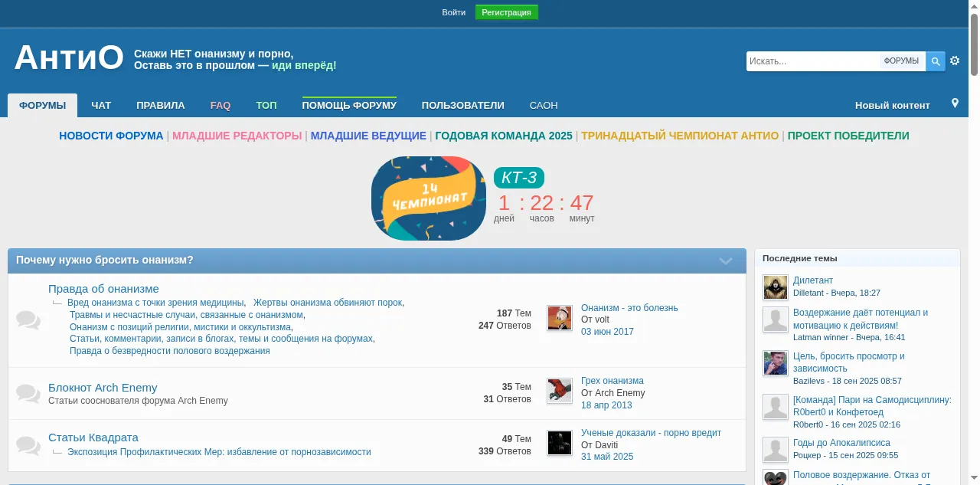This screenshot has height=485, width=980.
Task: Click R0bert0's default avatar
Action: 776,407
